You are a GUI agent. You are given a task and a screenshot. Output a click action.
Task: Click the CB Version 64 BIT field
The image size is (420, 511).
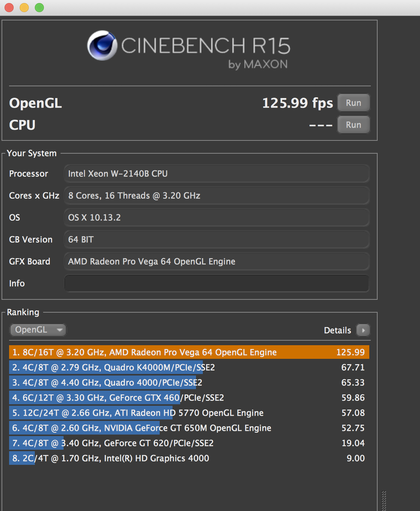[x=216, y=239]
